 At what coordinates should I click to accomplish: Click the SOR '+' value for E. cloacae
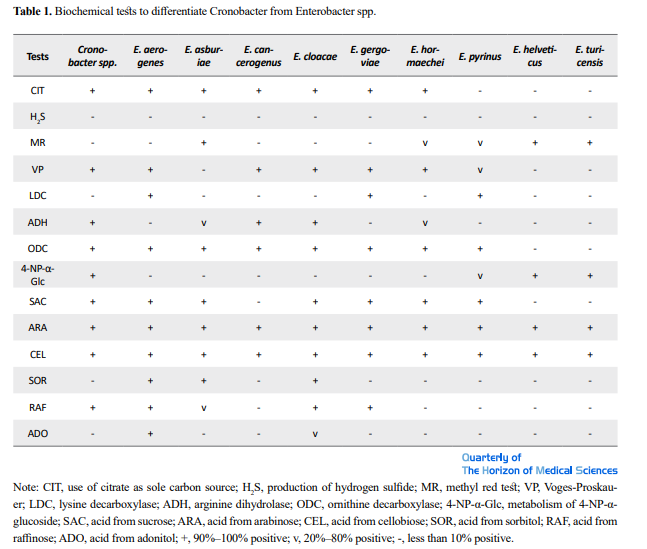[x=315, y=381]
